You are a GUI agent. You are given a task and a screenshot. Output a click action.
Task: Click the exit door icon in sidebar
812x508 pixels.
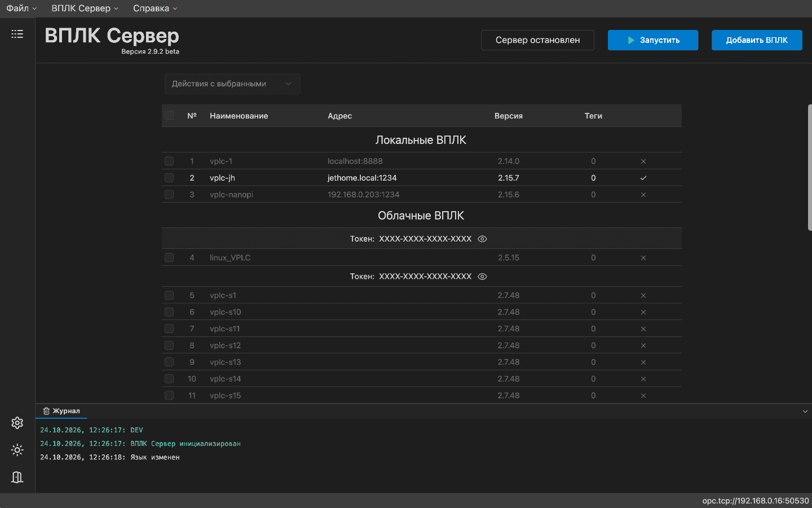(17, 477)
